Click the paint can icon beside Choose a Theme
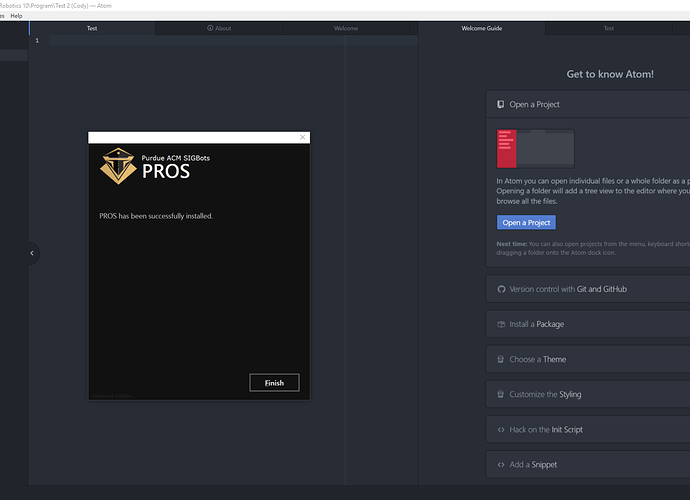 click(500, 359)
